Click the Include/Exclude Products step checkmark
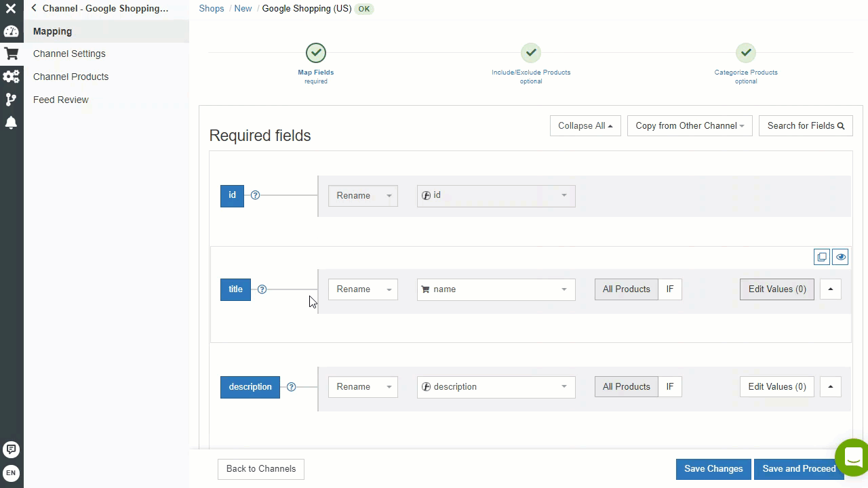 531,53
